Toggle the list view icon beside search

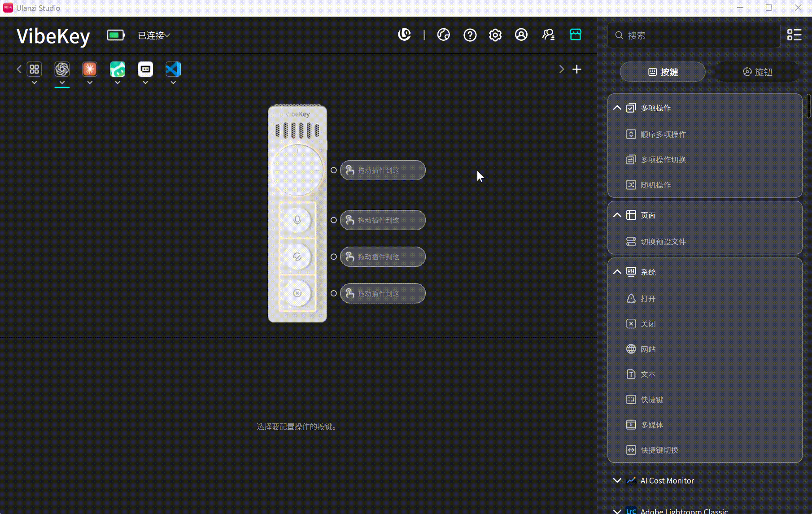[x=794, y=35]
